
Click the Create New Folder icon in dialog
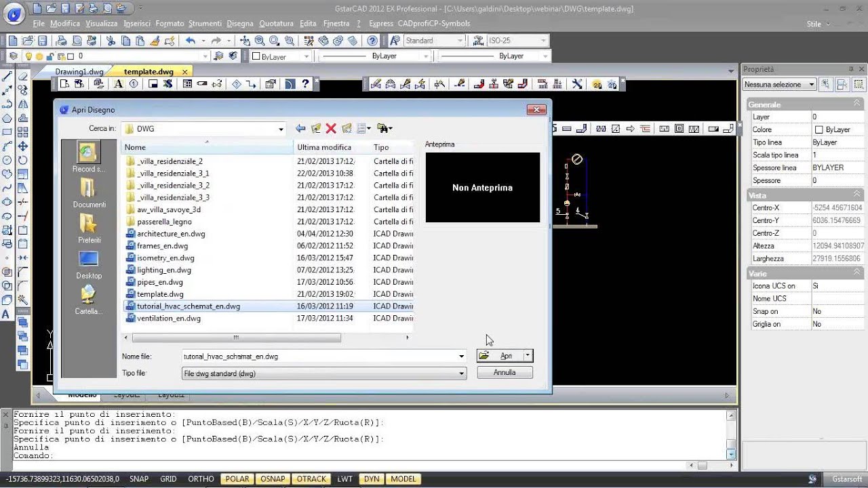click(347, 128)
